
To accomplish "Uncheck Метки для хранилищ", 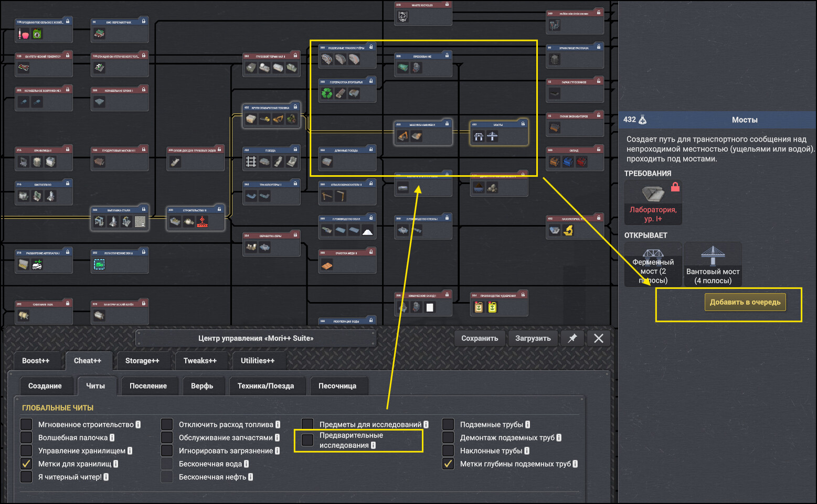I will click(x=26, y=464).
